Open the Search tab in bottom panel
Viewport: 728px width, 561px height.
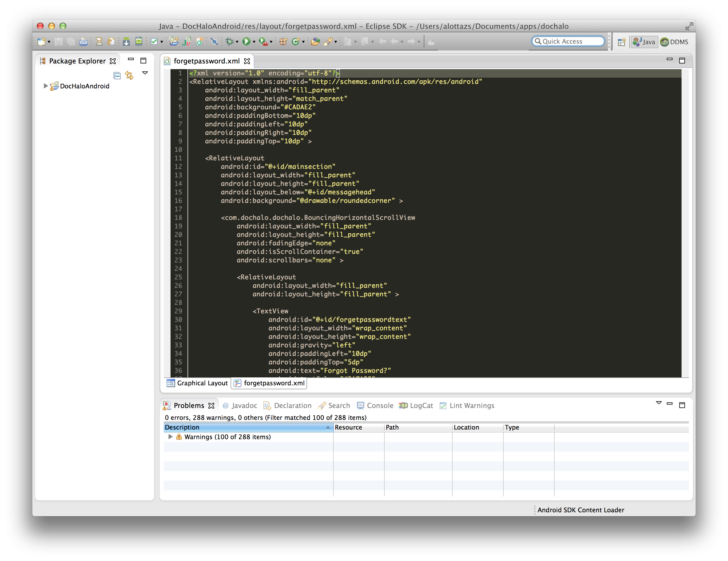(x=334, y=405)
